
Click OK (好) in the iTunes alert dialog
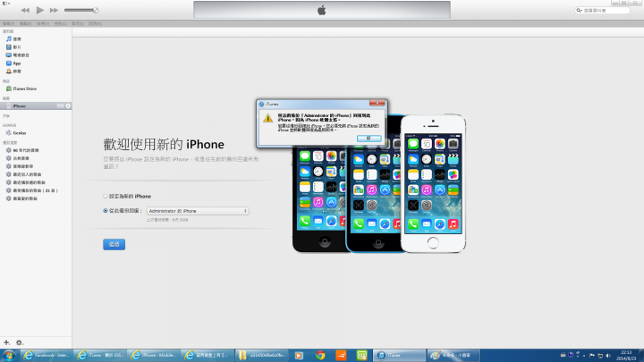(x=369, y=139)
